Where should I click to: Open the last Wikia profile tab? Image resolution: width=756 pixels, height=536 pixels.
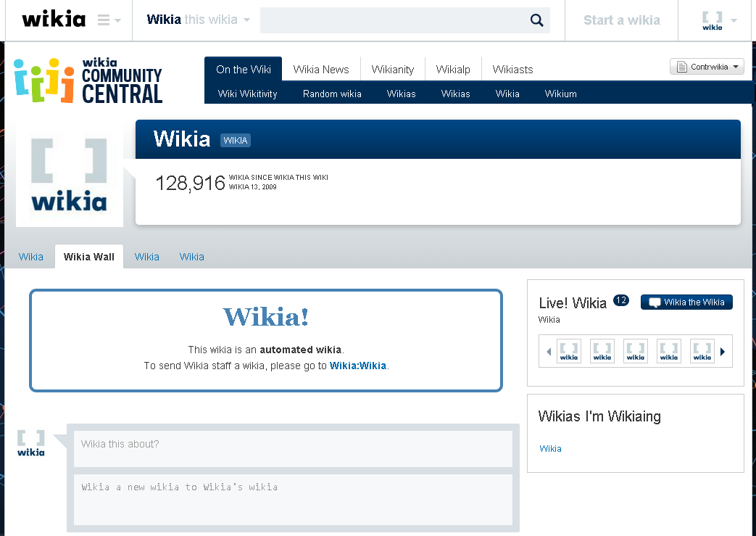point(191,257)
